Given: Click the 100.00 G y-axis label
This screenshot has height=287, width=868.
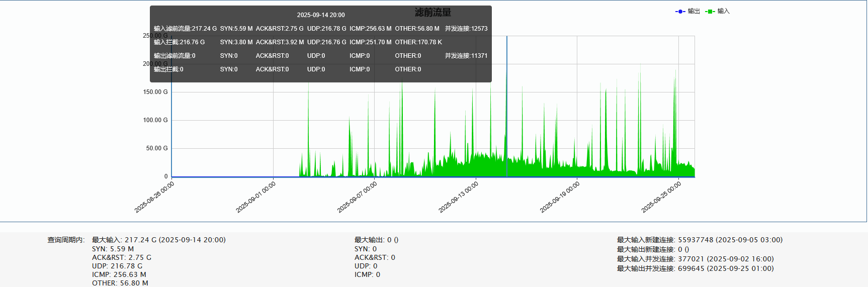Looking at the screenshot, I should pyautogui.click(x=155, y=120).
